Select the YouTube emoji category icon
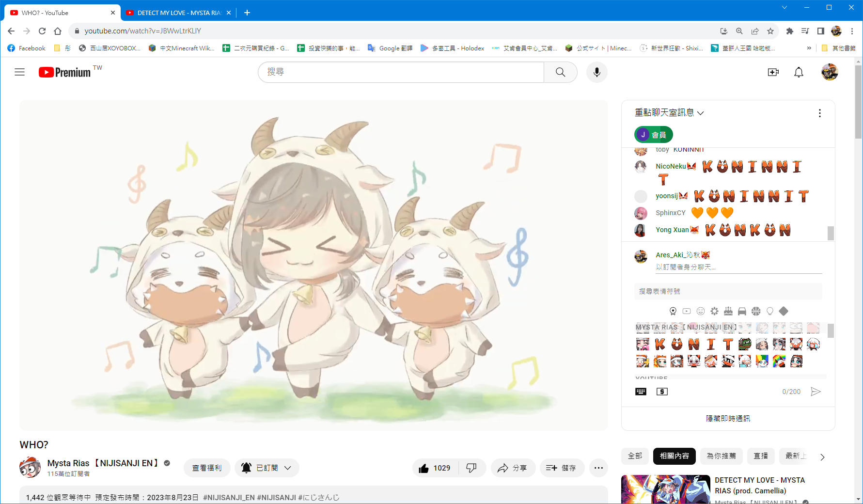Screen dimensions: 863x504 tap(687, 311)
